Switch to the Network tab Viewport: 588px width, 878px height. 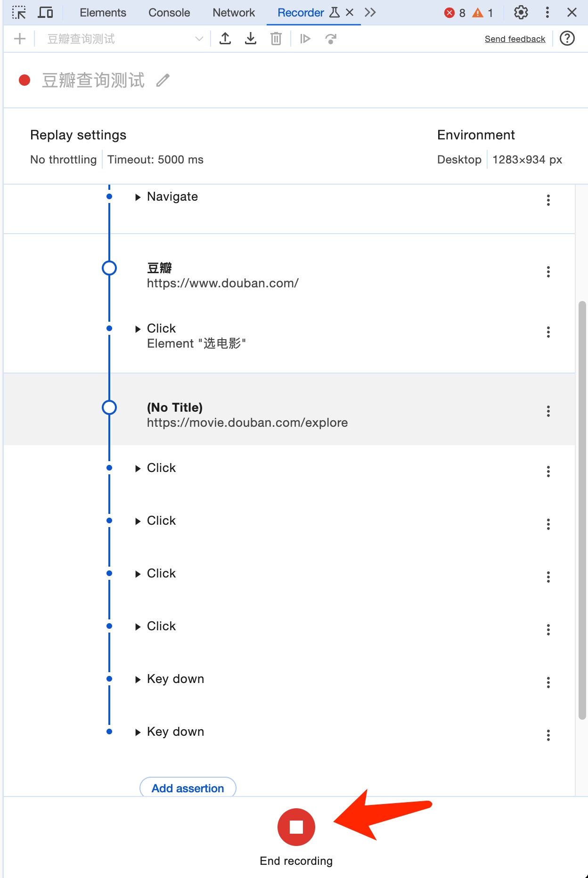coord(234,13)
